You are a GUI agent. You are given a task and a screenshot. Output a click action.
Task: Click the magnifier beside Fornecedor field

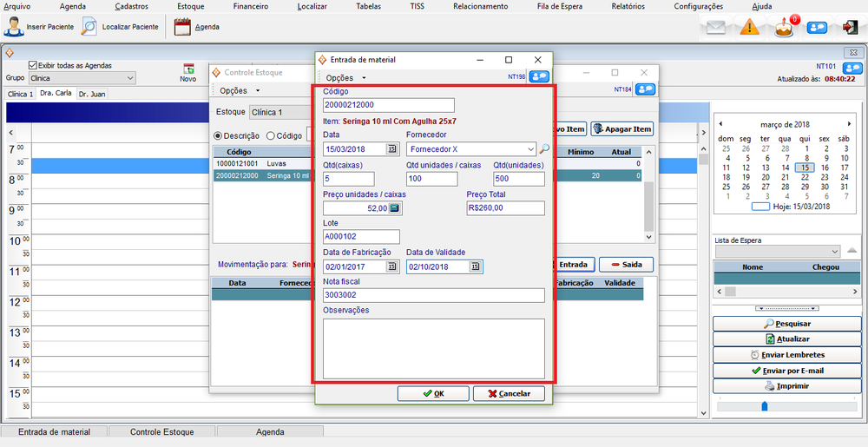[x=544, y=149]
